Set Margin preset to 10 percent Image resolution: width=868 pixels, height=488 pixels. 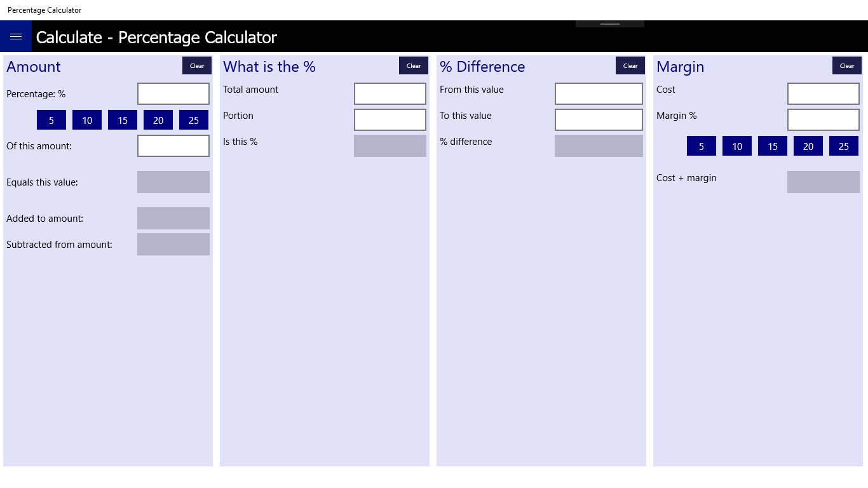tap(737, 146)
